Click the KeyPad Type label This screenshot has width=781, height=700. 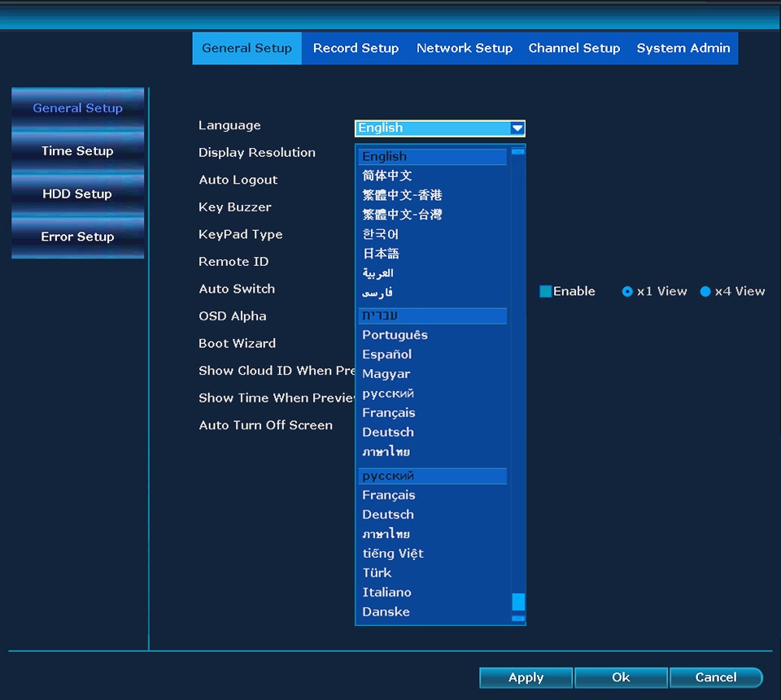241,234
